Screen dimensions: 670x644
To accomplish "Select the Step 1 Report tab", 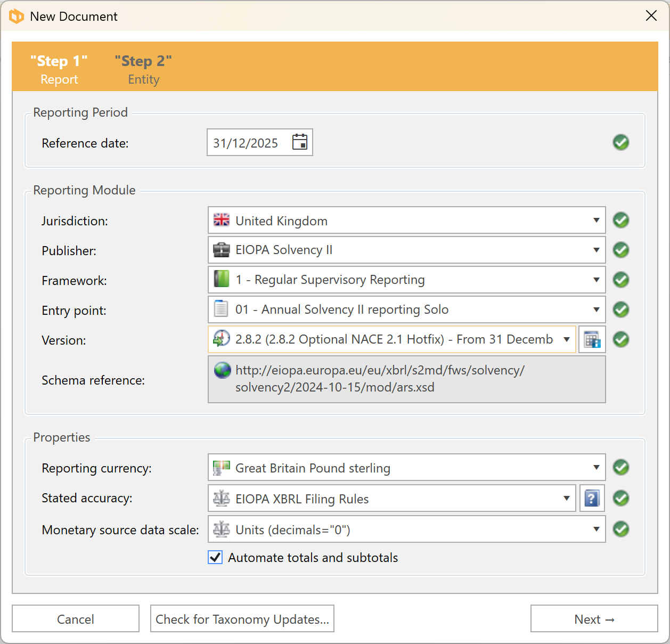I will [x=59, y=69].
